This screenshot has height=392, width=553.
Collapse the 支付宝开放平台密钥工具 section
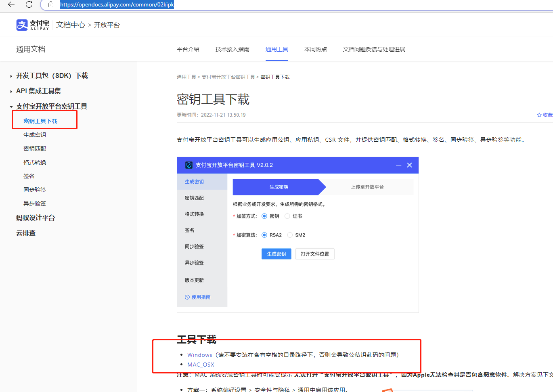[11, 107]
